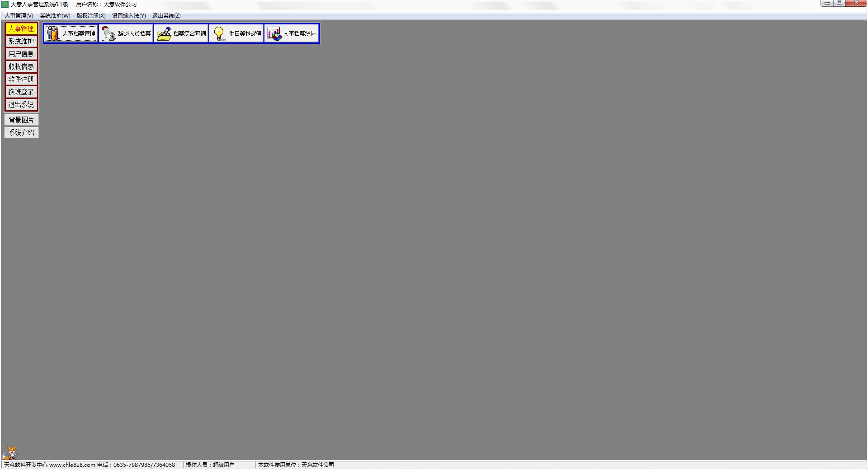Open the 人事管理(V) menu in the menu bar

[x=19, y=16]
